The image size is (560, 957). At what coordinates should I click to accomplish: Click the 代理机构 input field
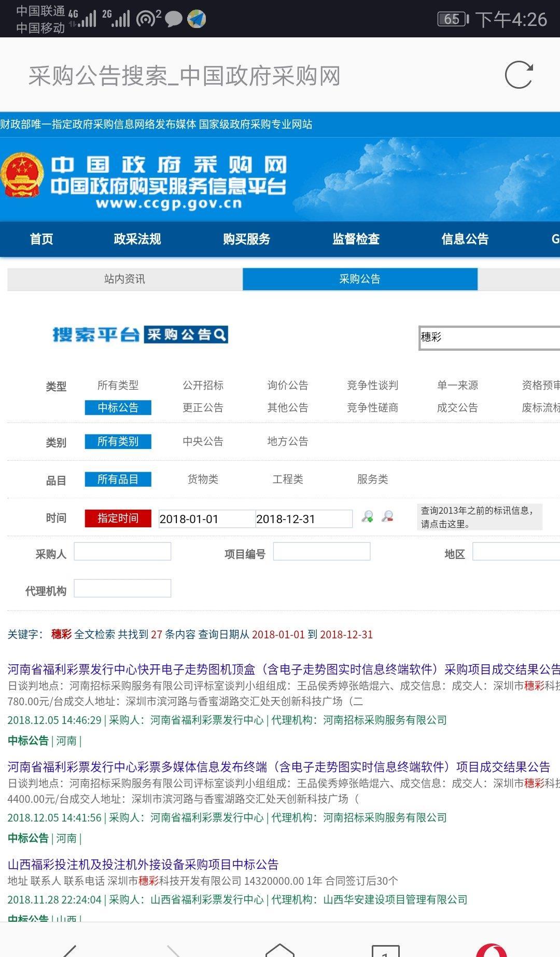122,588
